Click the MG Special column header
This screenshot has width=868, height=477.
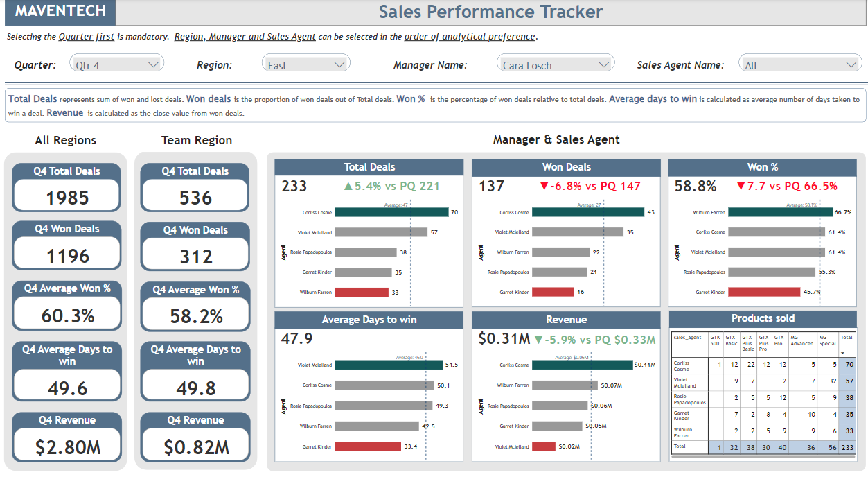pyautogui.click(x=827, y=340)
